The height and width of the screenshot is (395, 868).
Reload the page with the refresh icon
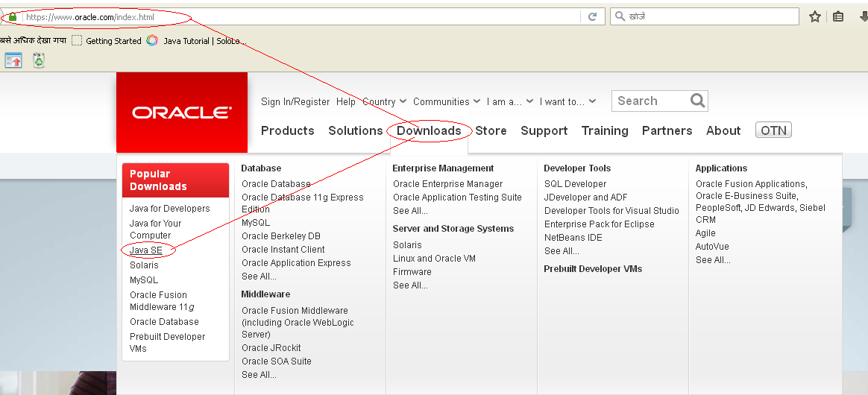click(592, 16)
